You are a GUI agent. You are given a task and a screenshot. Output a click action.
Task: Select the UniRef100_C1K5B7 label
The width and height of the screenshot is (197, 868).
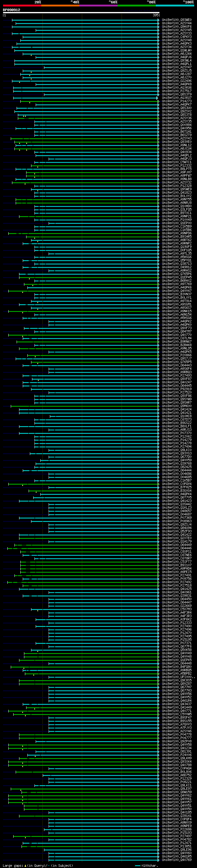[176, 481]
